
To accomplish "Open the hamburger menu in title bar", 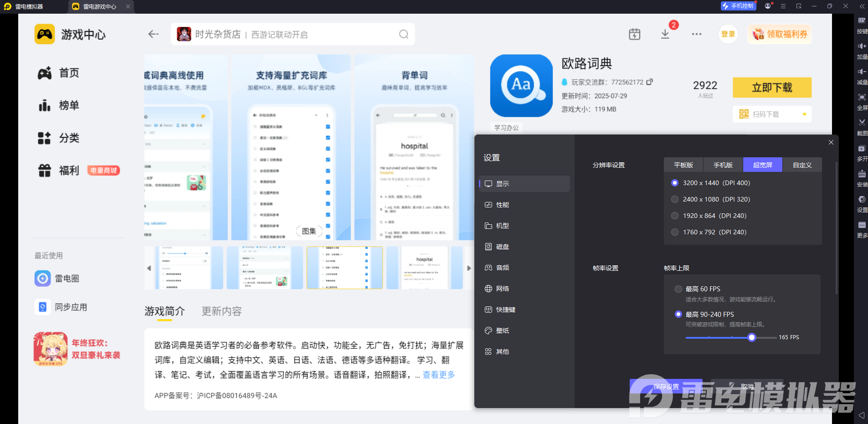I will pos(783,6).
